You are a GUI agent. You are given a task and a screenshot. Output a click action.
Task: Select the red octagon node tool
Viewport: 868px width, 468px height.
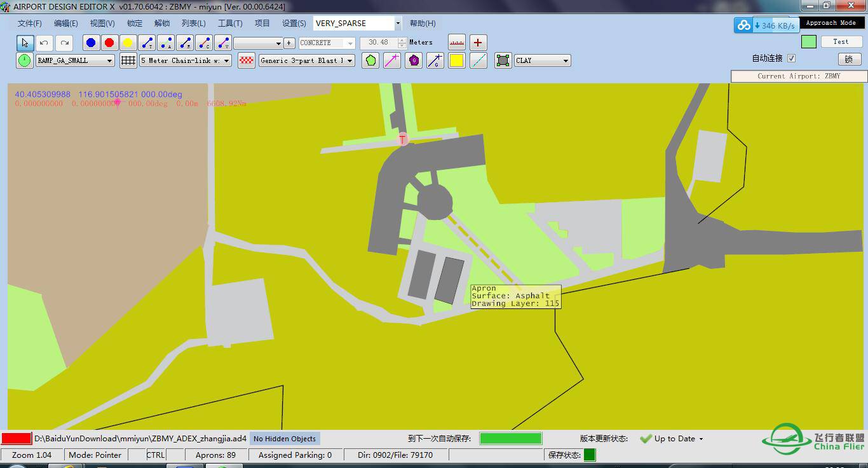(109, 43)
